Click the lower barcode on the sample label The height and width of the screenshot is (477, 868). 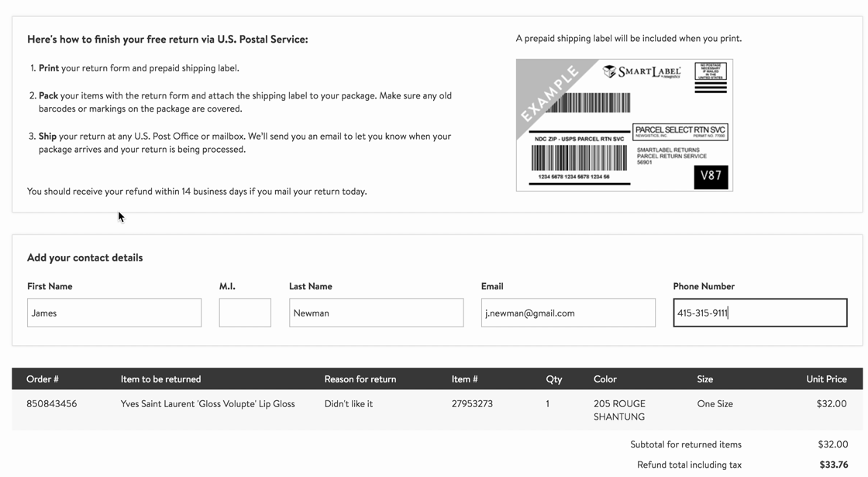pyautogui.click(x=578, y=158)
